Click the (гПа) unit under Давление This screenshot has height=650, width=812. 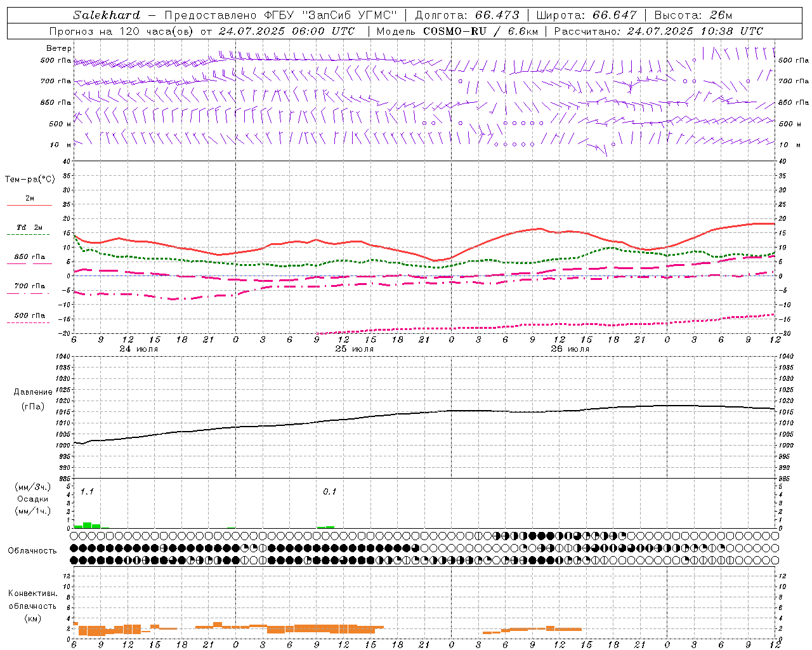33,407
